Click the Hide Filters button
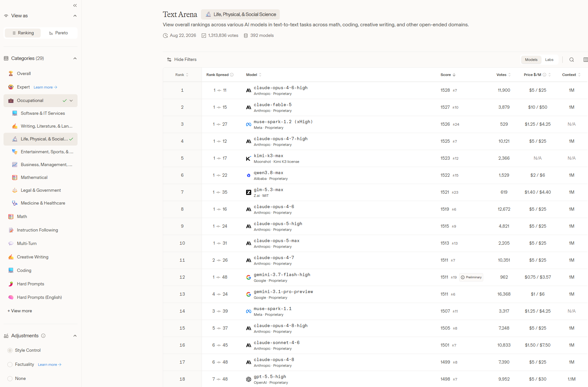This screenshot has height=387, width=588. coord(182,60)
